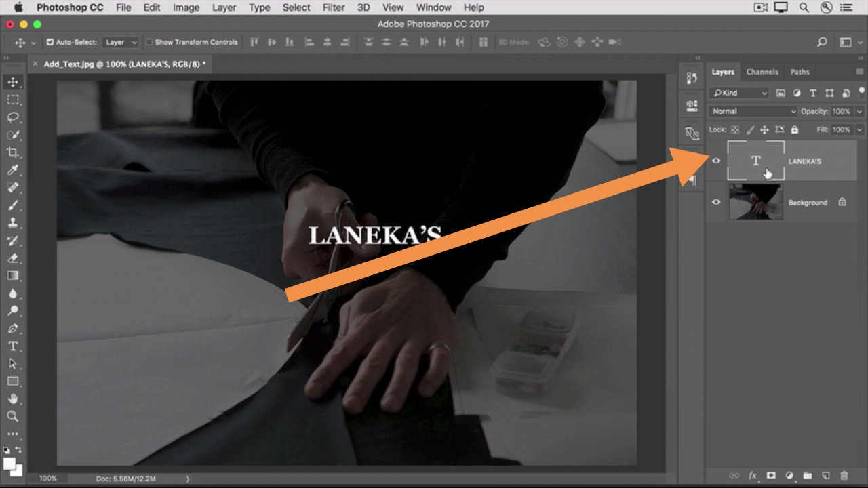Viewport: 868px width, 488px height.
Task: Click the add layer style fx icon
Action: 753,476
